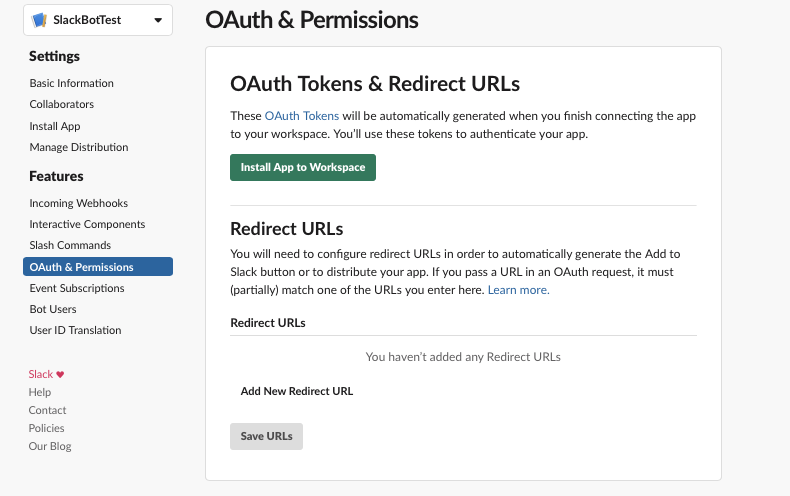Open the Bot Users page
790x496 pixels.
coord(53,309)
